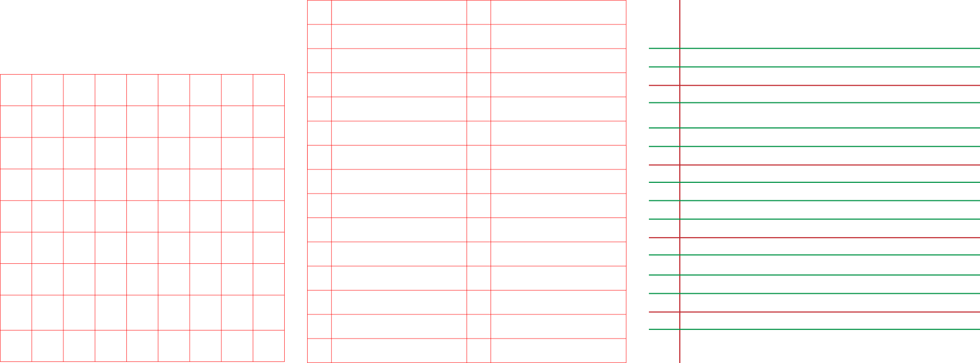Image resolution: width=980 pixels, height=363 pixels.
Task: Select first wide cell in the table's bottom row
Action: coord(399,351)
